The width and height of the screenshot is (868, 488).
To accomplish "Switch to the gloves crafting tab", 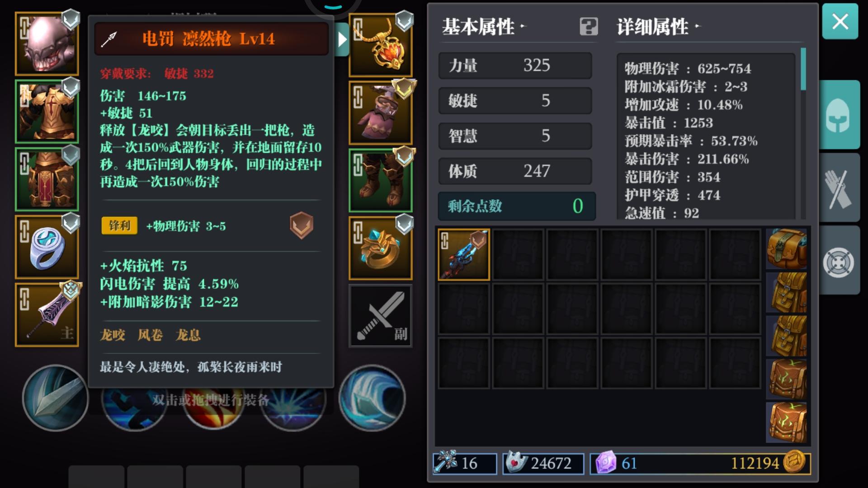I will point(840,188).
